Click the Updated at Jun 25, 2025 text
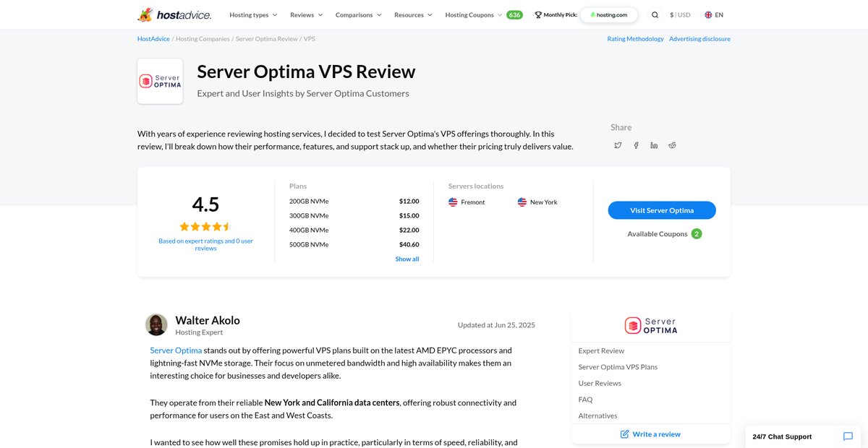The height and width of the screenshot is (448, 868). pos(496,325)
